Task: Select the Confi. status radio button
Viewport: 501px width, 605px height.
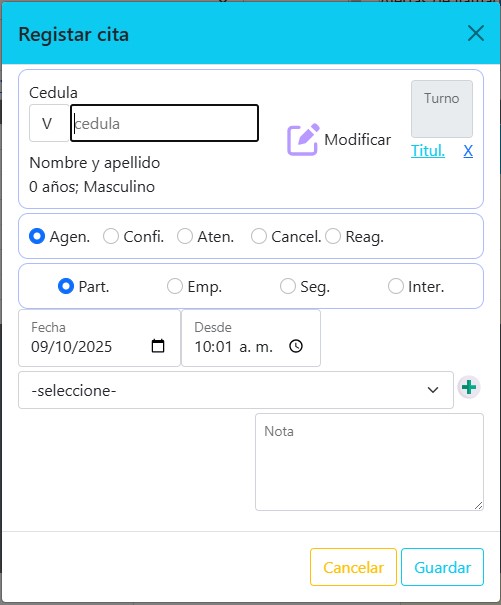Action: tap(111, 236)
